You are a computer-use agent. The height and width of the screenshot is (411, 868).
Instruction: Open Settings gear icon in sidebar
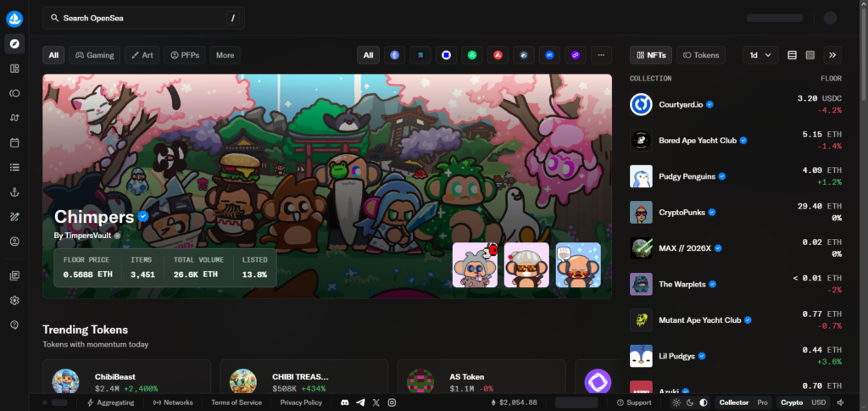pyautogui.click(x=14, y=300)
